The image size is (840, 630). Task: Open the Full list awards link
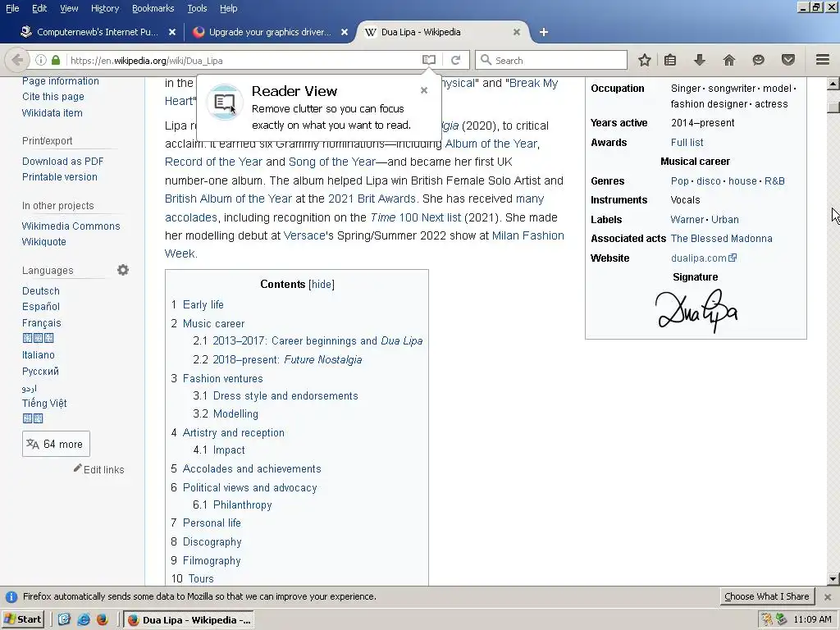click(x=687, y=143)
